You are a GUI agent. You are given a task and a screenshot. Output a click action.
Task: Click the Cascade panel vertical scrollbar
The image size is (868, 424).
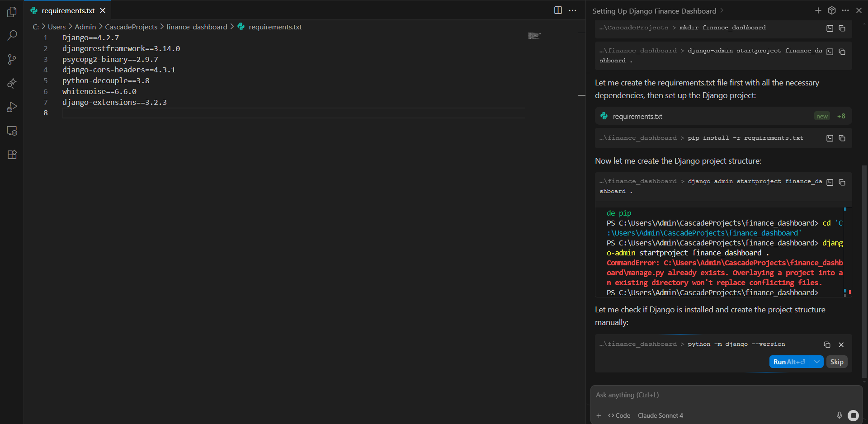864,271
